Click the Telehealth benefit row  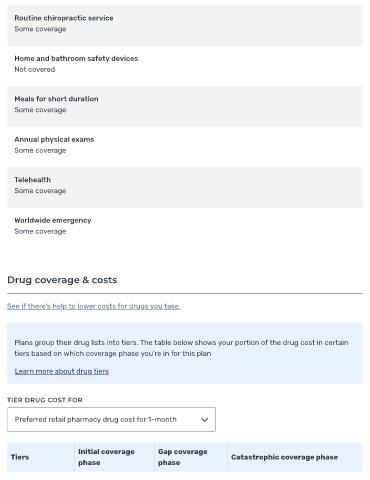coord(185,188)
